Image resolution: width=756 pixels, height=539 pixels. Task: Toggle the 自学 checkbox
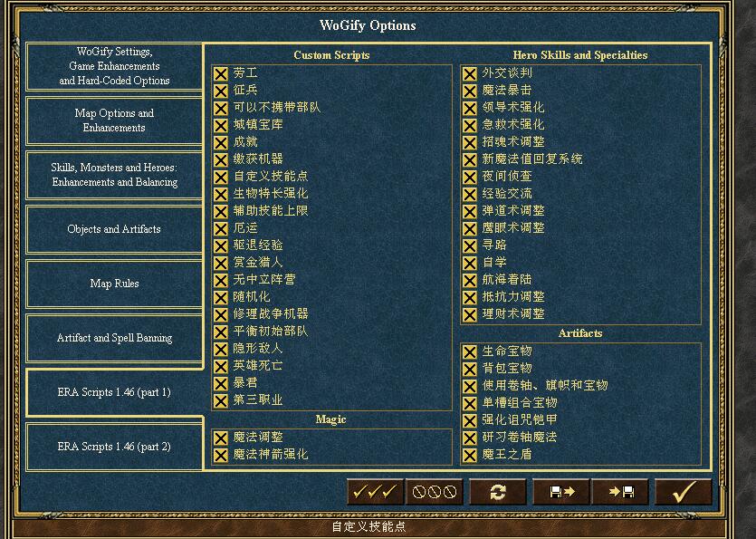(x=470, y=263)
